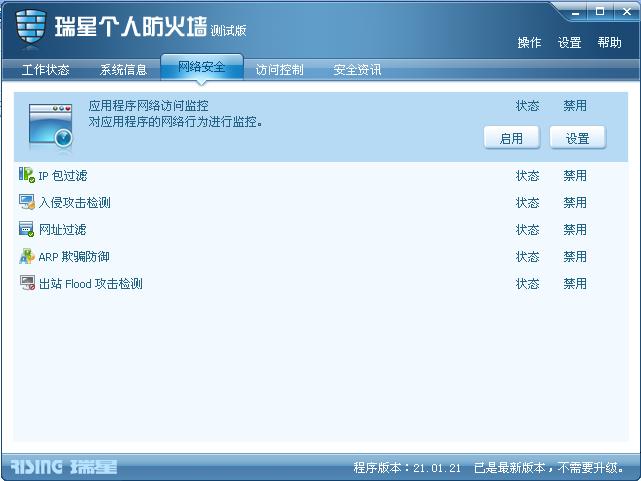The height and width of the screenshot is (481, 641).
Task: Switch to the 系统信息 tab
Action: 123,70
